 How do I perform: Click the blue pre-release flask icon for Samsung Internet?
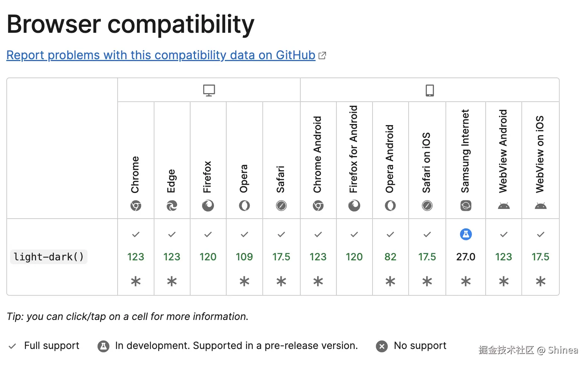pos(466,234)
